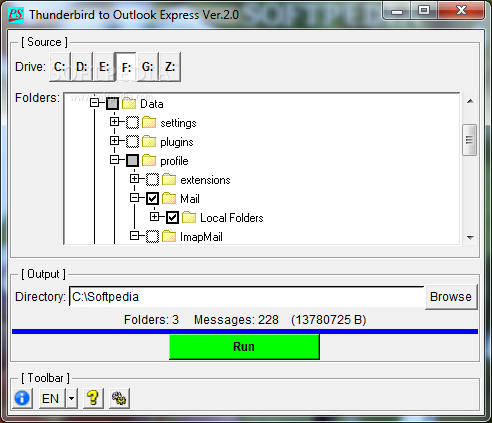The height and width of the screenshot is (423, 492).
Task: Expand the Local Folders tree node
Action: (x=154, y=217)
